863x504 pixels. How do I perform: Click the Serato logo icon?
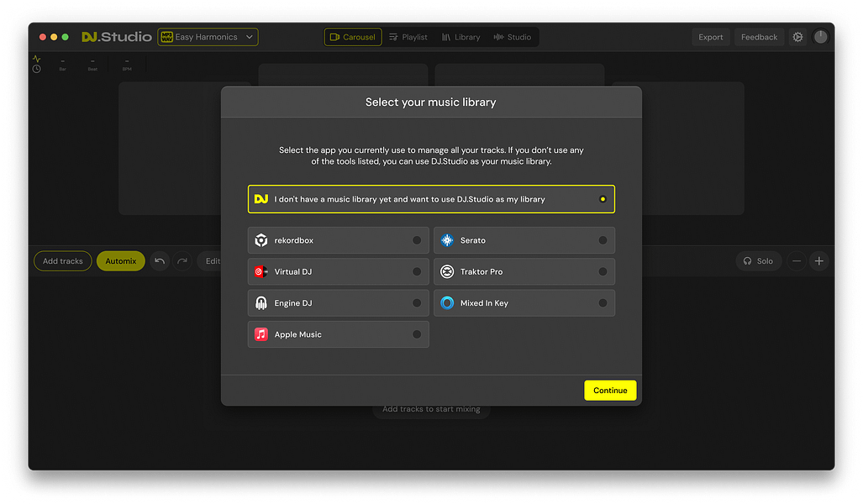pyautogui.click(x=447, y=240)
